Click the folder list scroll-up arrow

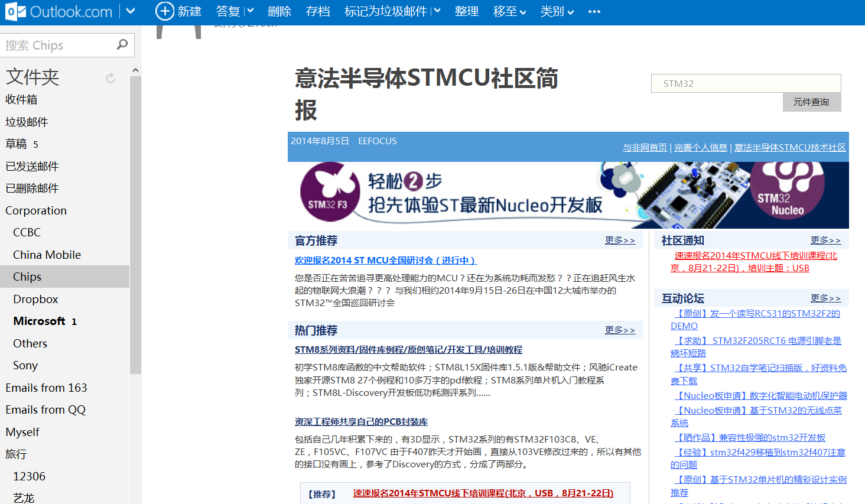coord(135,70)
